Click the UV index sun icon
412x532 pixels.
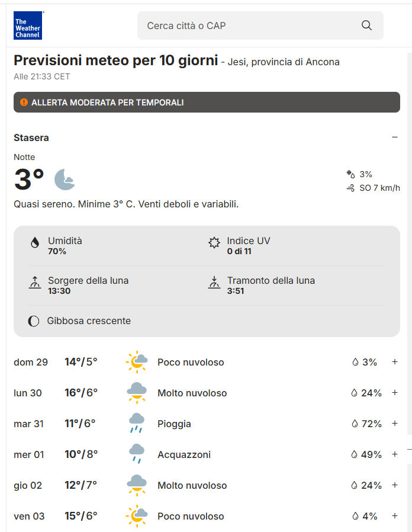214,242
